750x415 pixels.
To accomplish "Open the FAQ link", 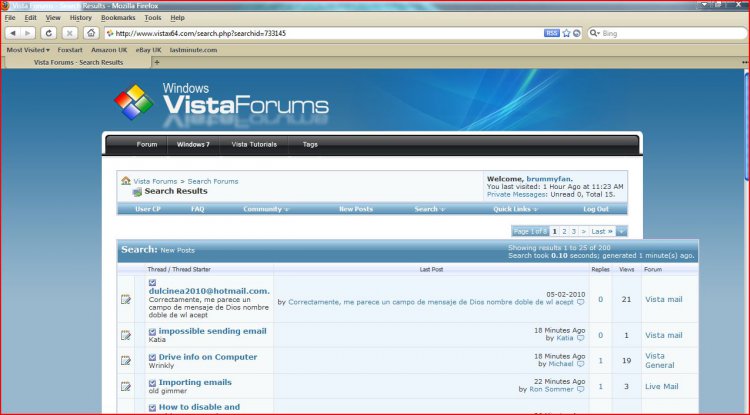I will click(198, 209).
